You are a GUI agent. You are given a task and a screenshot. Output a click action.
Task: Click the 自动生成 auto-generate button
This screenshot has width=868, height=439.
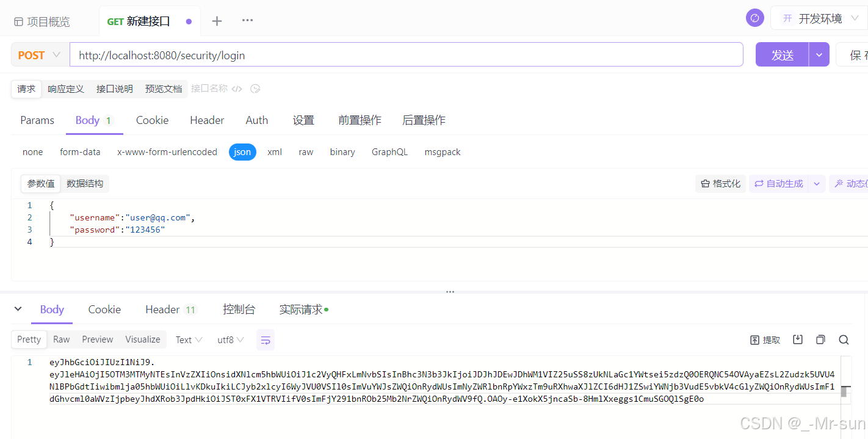[779, 184]
